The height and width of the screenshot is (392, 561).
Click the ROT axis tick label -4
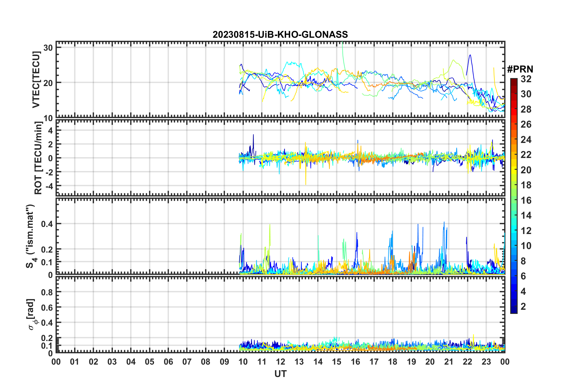49,186
